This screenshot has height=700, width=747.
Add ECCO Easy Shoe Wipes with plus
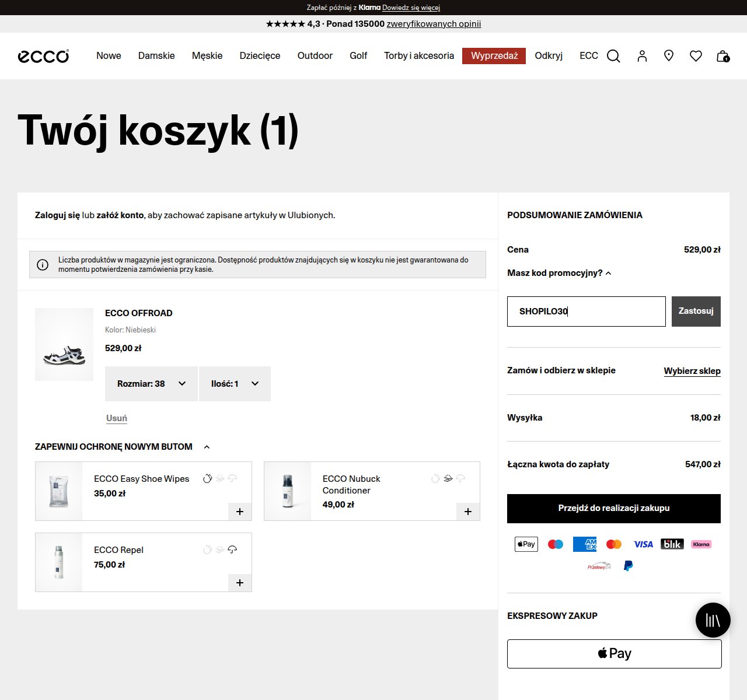240,512
